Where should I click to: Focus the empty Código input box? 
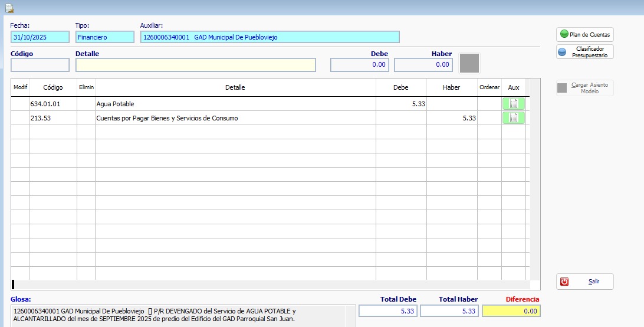(x=40, y=65)
